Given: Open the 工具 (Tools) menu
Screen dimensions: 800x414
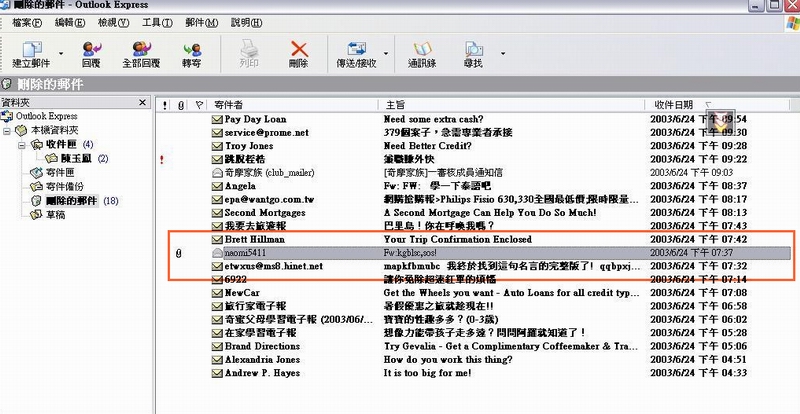Looking at the screenshot, I should click(x=155, y=22).
